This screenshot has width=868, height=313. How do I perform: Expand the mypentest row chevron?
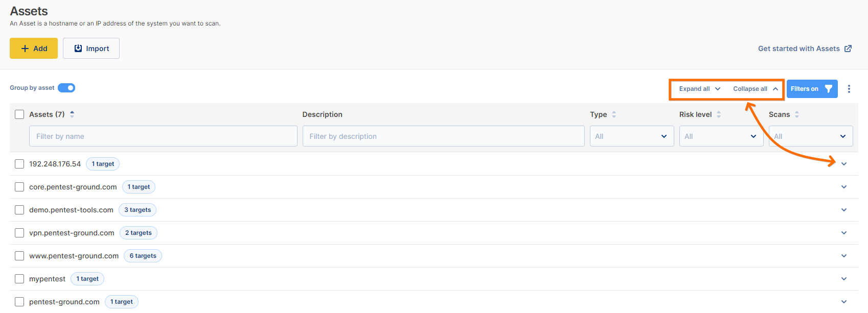pos(844,279)
